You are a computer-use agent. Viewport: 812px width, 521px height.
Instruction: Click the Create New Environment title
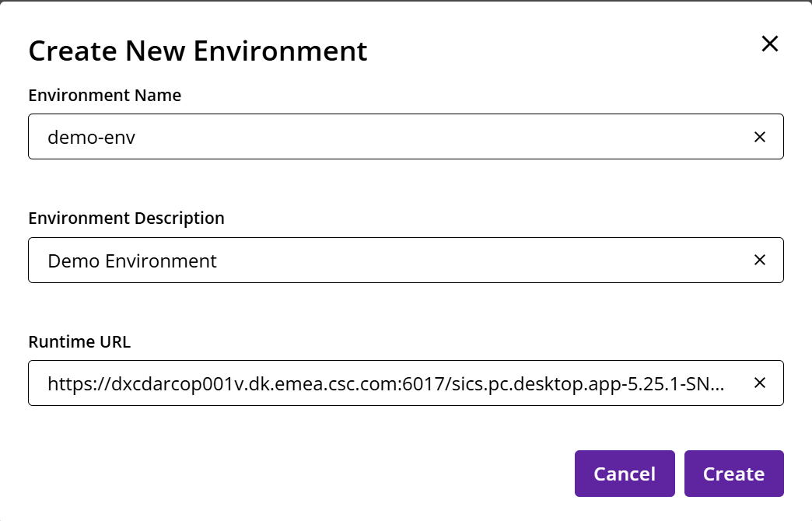pos(198,51)
